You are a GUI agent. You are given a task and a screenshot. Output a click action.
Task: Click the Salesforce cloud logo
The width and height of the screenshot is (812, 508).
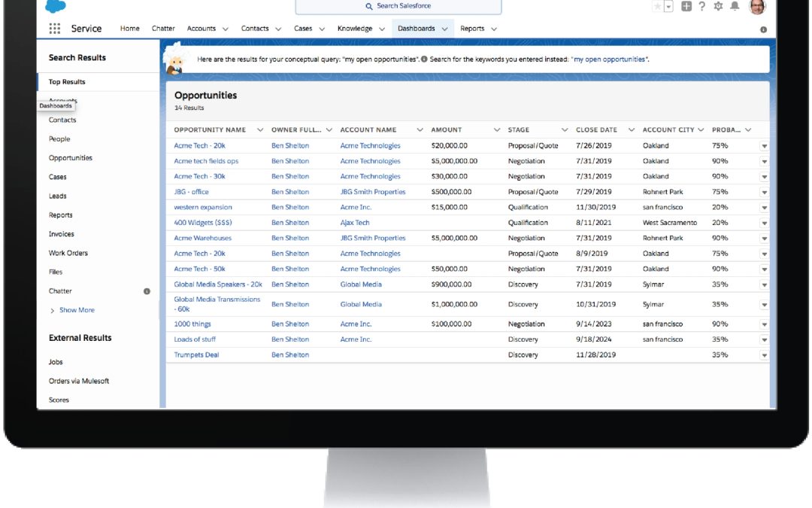pos(56,6)
